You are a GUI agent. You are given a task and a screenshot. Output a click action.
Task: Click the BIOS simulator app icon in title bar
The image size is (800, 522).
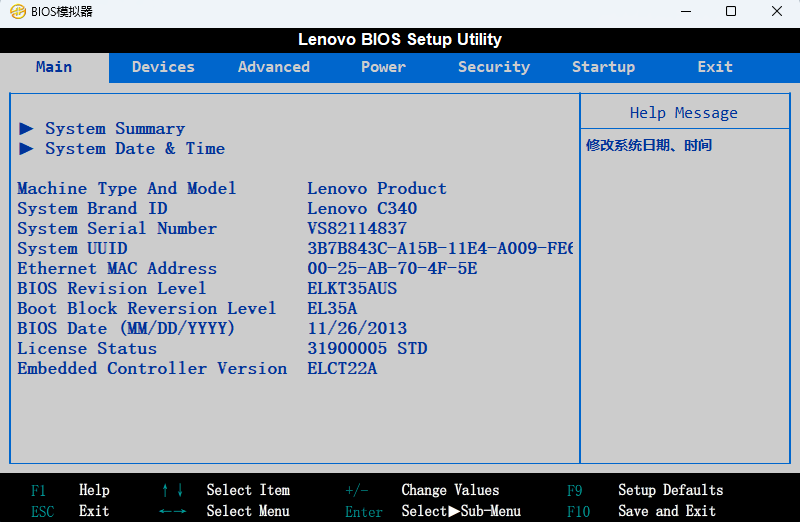[x=18, y=11]
